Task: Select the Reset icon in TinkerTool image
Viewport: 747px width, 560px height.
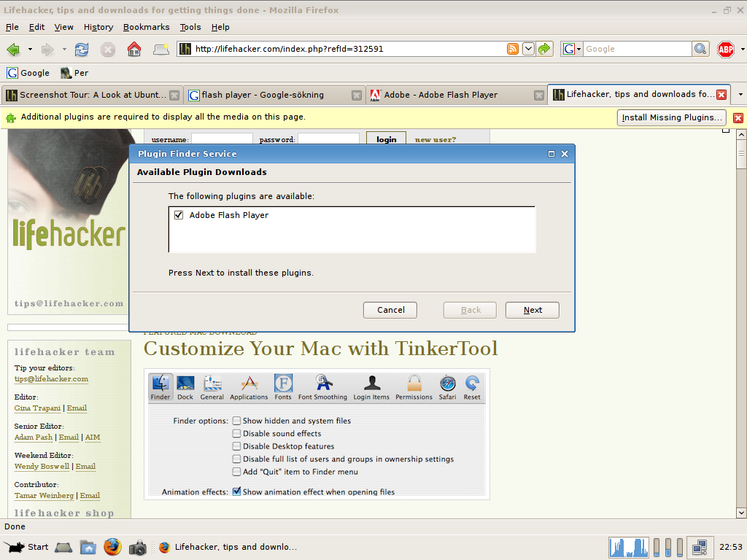Action: (472, 387)
